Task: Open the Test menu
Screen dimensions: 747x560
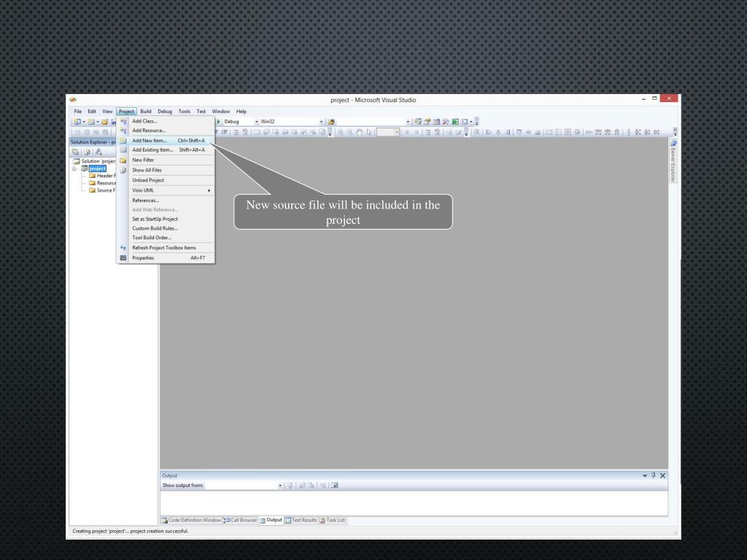Action: [201, 112]
